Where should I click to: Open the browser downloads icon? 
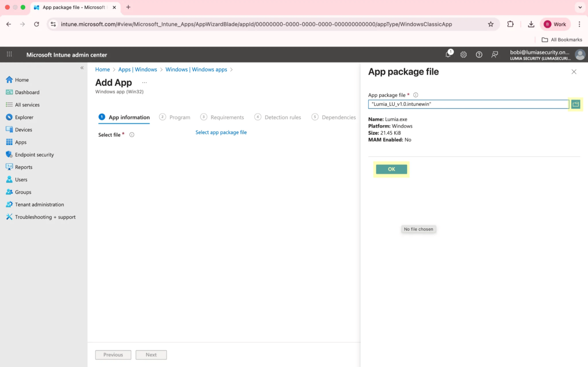point(531,24)
